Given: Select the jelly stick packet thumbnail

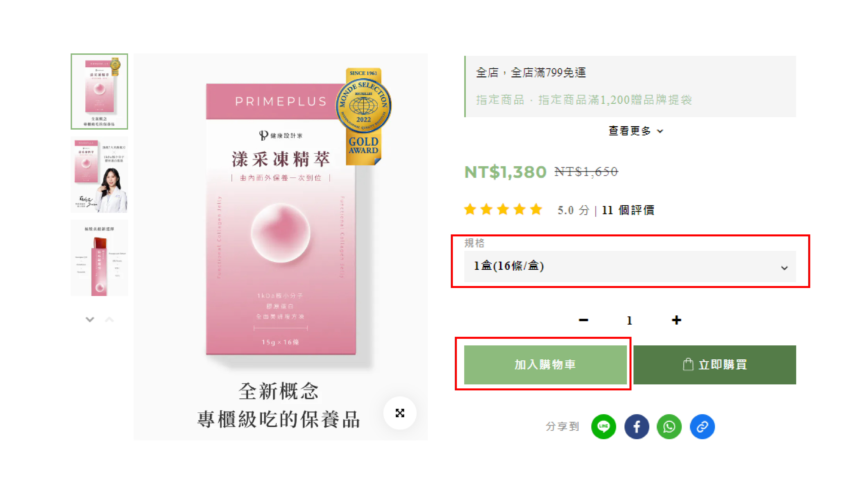Looking at the screenshot, I should coord(99,258).
